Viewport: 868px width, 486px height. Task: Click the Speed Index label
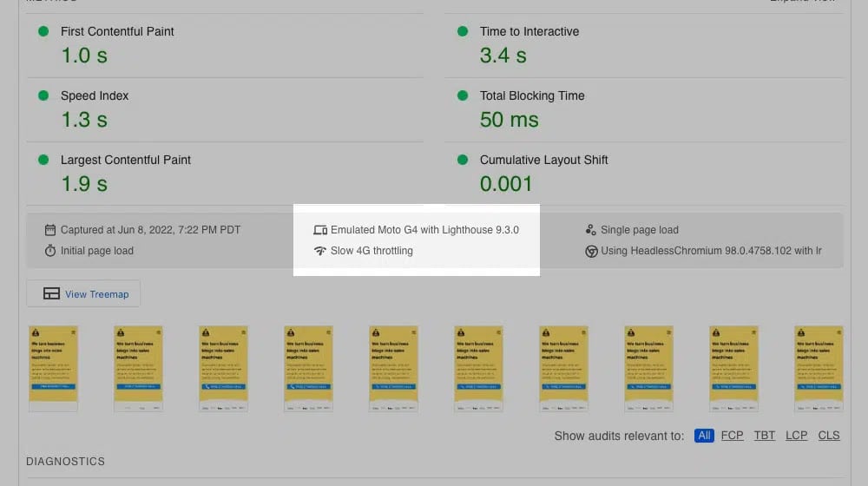(95, 95)
